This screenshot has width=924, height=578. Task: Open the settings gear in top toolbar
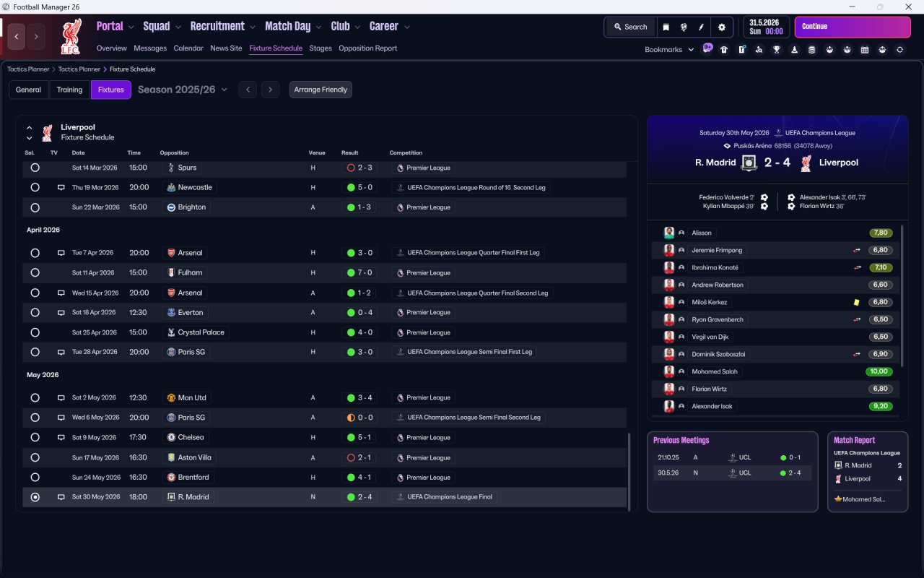[721, 27]
